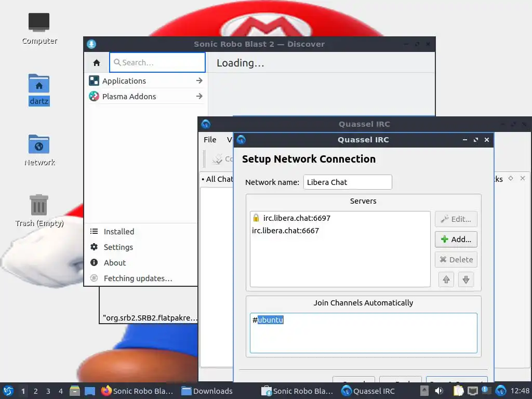Click the removable media tray icon
Viewport: 532px width, 399px height.
[x=424, y=391]
